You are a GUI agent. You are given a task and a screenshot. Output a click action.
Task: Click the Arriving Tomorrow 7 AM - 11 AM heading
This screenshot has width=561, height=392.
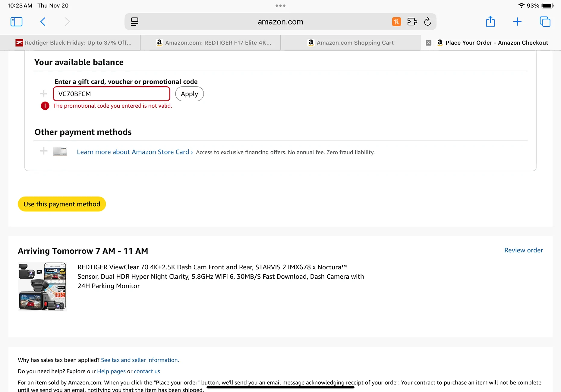pyautogui.click(x=83, y=251)
